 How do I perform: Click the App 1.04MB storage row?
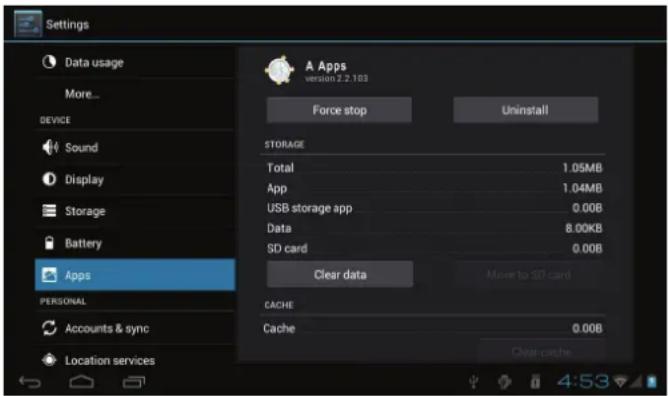(x=434, y=188)
